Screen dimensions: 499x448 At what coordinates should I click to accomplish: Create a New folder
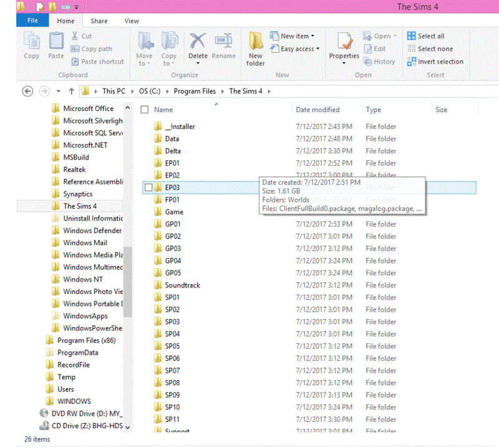256,49
